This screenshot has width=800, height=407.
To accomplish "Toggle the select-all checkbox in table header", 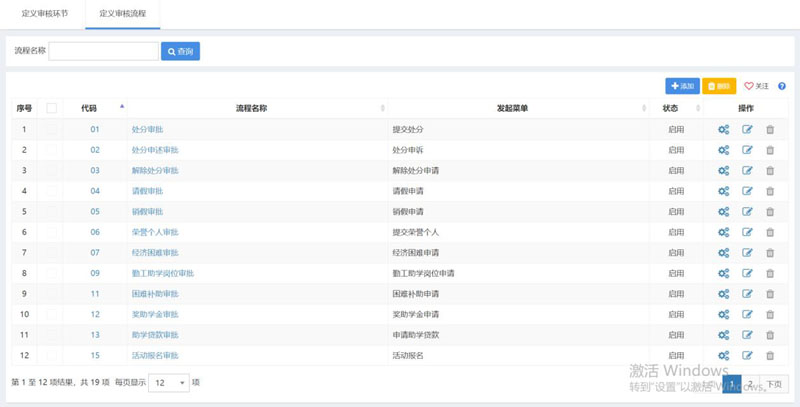I will [x=52, y=108].
